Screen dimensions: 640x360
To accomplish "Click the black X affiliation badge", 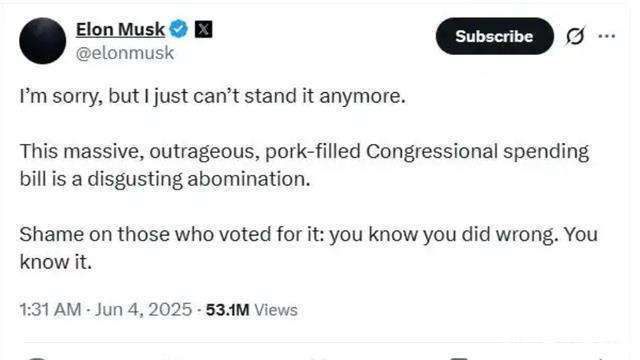I will [x=203, y=29].
